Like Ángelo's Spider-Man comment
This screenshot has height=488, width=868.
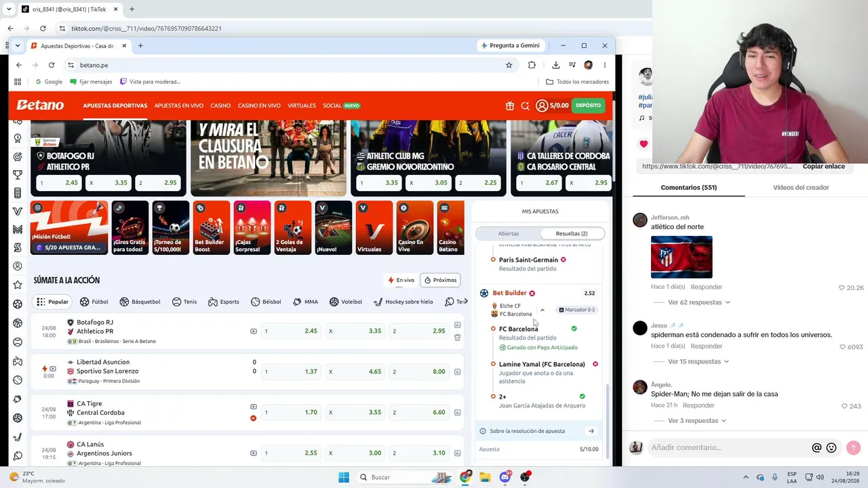(844, 406)
